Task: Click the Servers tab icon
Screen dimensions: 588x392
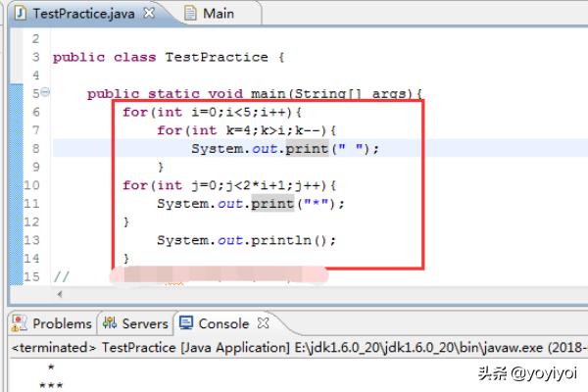Action: tap(110, 322)
